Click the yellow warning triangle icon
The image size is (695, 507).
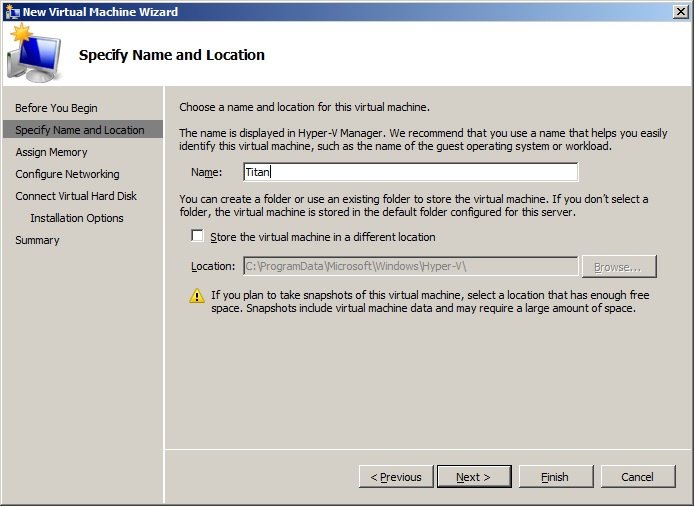[197, 296]
